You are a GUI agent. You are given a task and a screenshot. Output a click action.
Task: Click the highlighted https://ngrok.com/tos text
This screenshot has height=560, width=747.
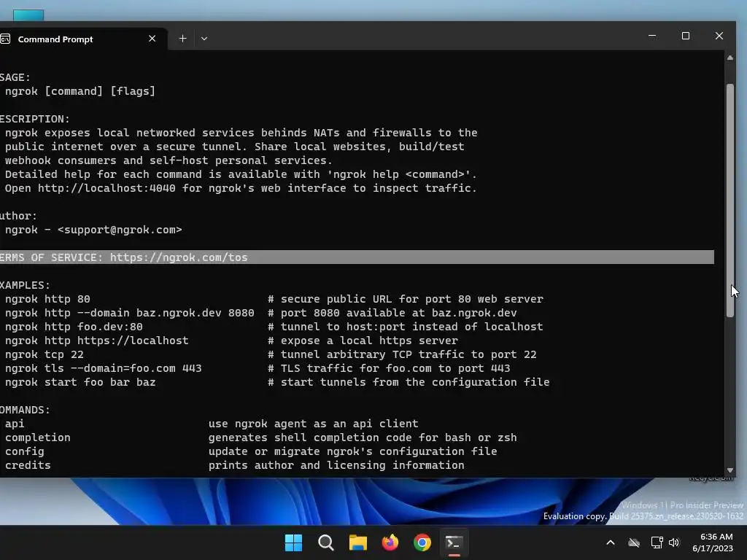(x=179, y=257)
